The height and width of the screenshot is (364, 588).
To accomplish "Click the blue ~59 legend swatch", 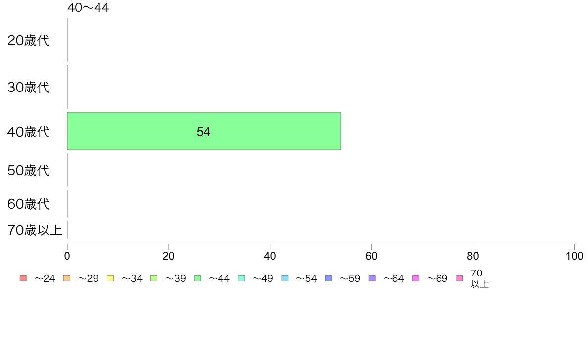I will [329, 278].
